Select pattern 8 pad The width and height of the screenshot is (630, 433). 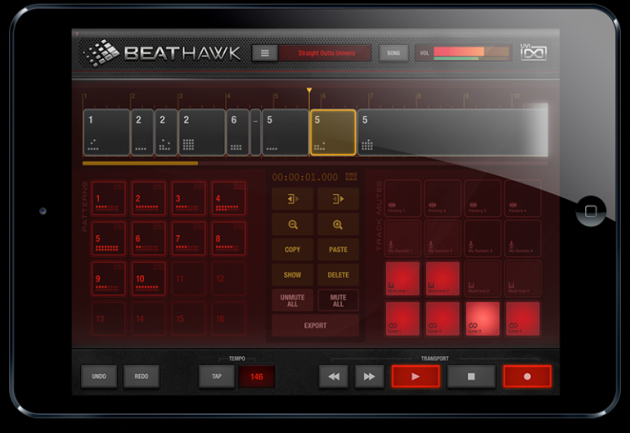click(229, 239)
